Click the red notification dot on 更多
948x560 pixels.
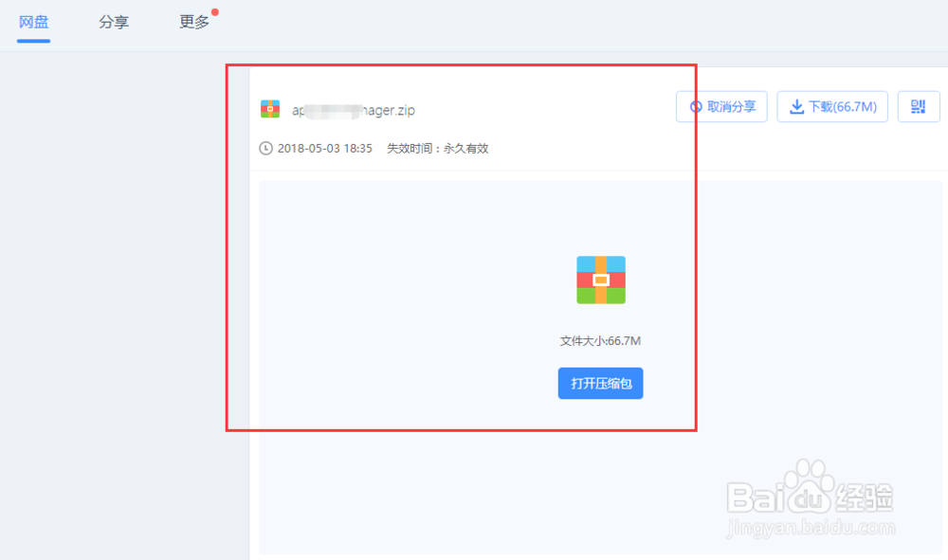point(216,10)
